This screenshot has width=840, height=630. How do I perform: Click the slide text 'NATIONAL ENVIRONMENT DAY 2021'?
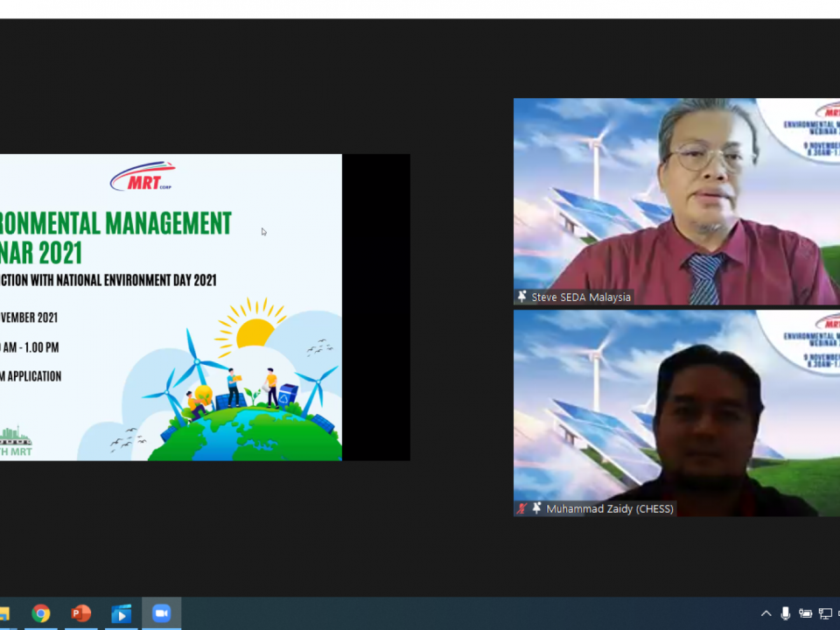[x=136, y=280]
